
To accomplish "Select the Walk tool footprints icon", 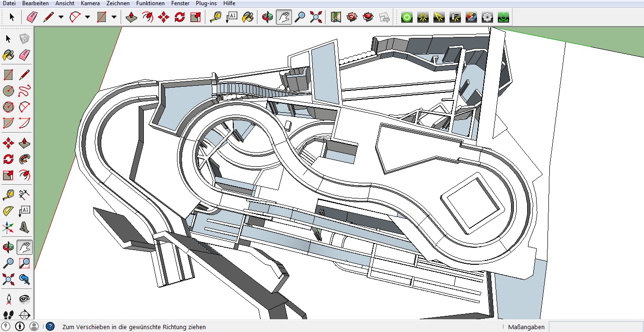I will pyautogui.click(x=9, y=315).
